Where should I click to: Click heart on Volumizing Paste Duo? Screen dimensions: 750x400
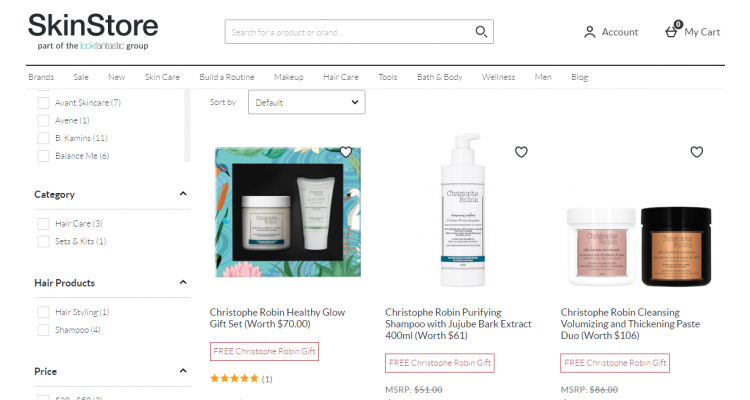click(697, 152)
